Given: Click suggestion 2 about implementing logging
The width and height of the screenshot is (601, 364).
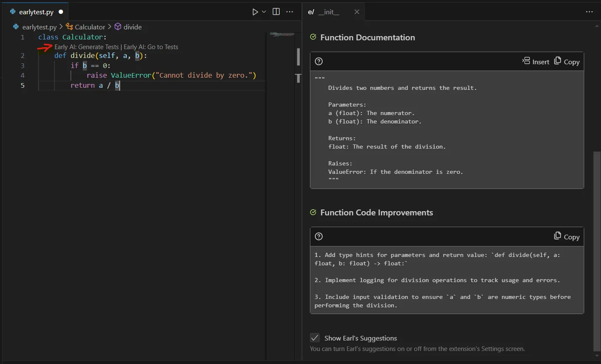Looking at the screenshot, I should (437, 280).
